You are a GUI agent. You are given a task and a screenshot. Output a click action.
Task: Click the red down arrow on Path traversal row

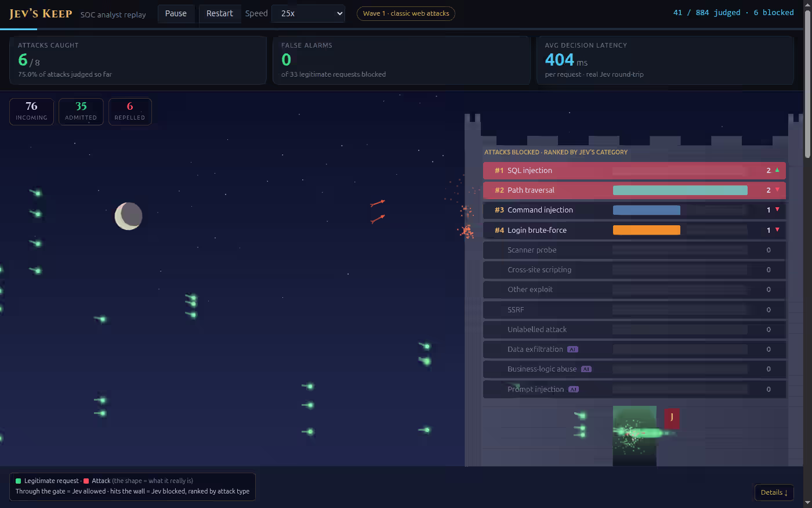[x=777, y=190]
